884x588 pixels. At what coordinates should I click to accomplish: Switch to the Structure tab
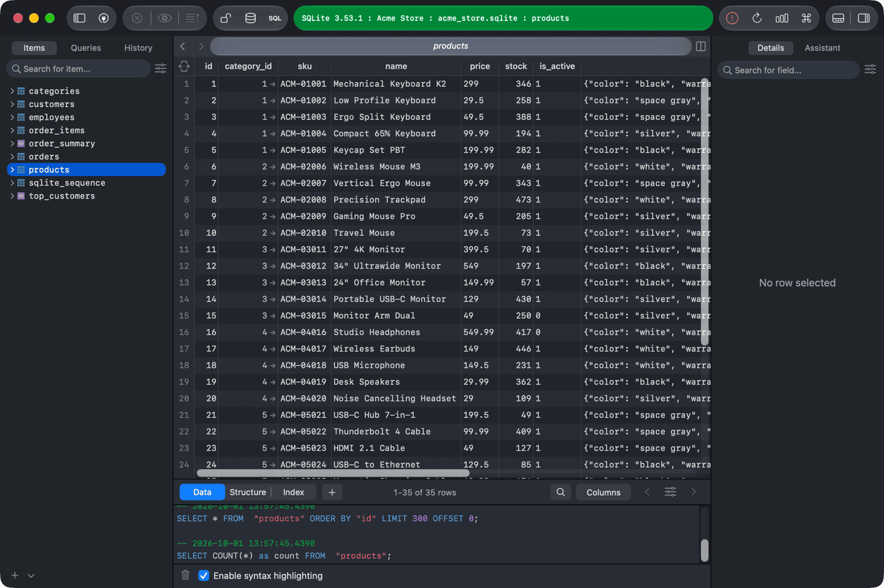coord(248,492)
